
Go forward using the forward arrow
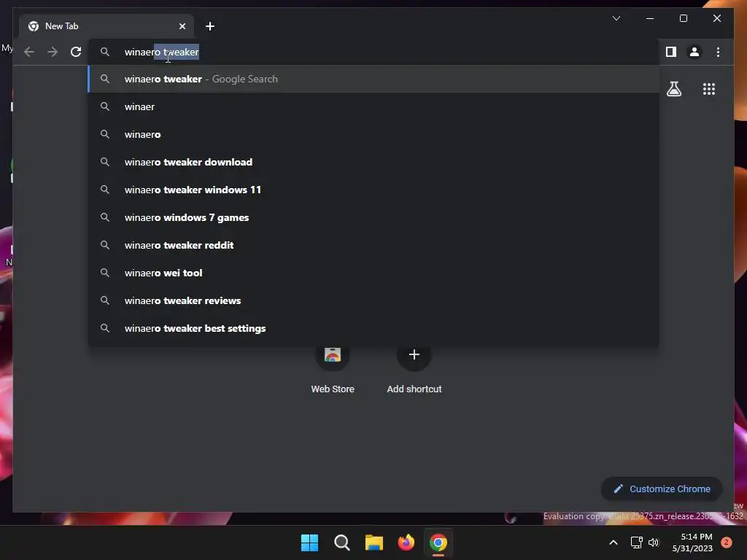coord(53,52)
